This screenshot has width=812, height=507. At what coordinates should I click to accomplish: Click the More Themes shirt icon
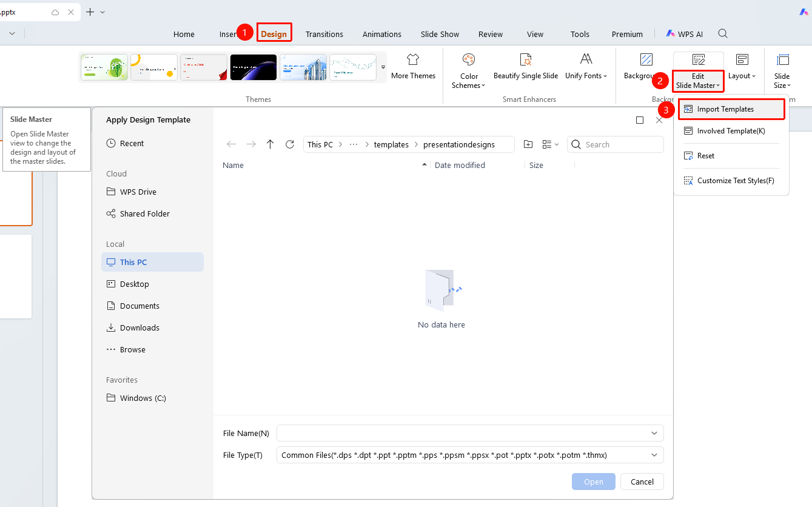[413, 59]
